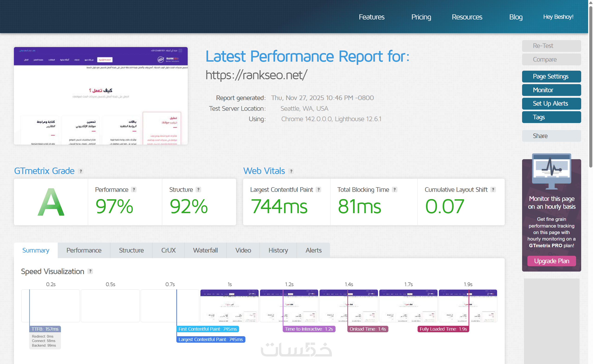Click Structure score question mark icon
The height and width of the screenshot is (364, 593).
[x=198, y=190]
